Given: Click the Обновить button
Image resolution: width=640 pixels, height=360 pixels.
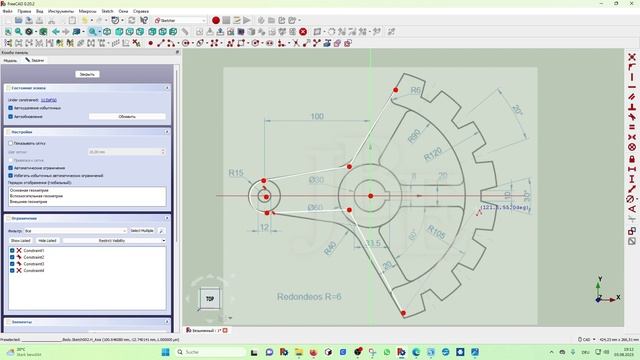Looking at the screenshot, I should [127, 116].
